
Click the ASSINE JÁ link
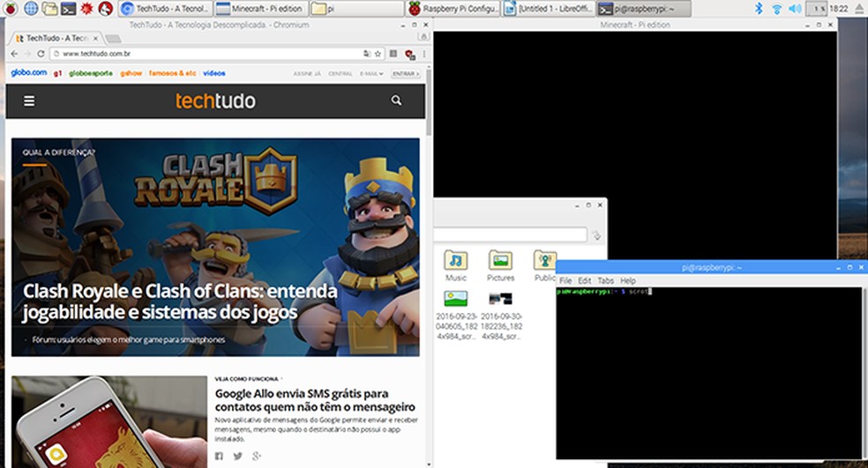click(x=307, y=73)
